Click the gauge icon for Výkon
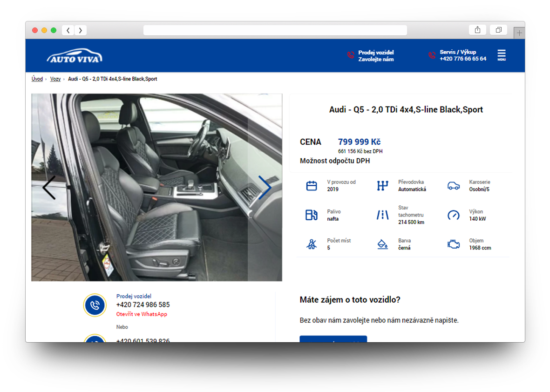 coord(454,215)
